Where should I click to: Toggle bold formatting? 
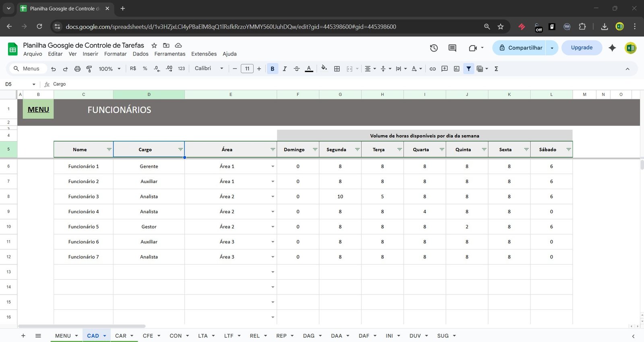[x=272, y=69]
